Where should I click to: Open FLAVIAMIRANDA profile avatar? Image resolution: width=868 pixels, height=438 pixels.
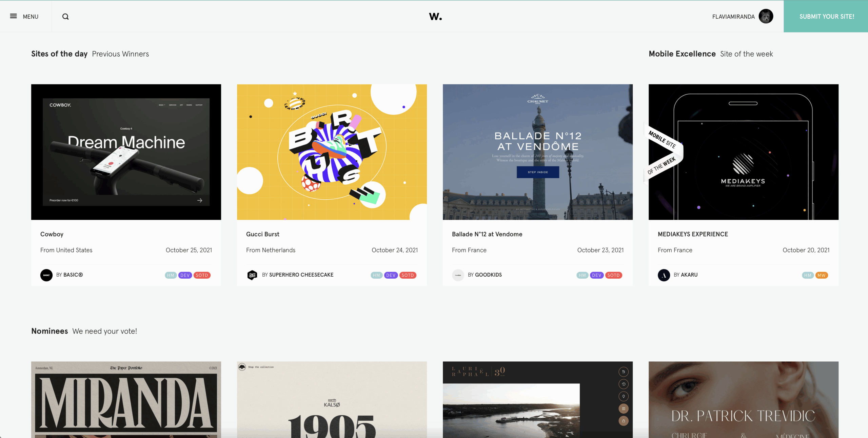tap(766, 16)
